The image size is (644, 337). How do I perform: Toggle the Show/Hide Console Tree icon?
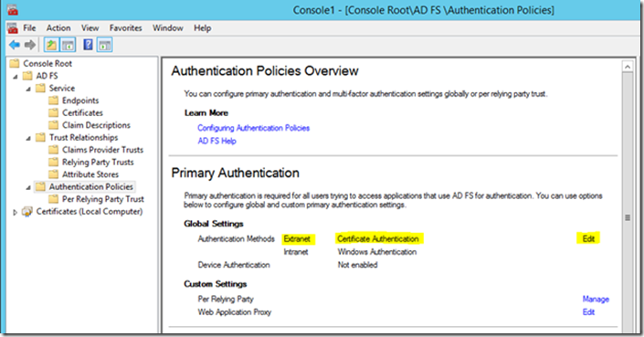(x=69, y=45)
